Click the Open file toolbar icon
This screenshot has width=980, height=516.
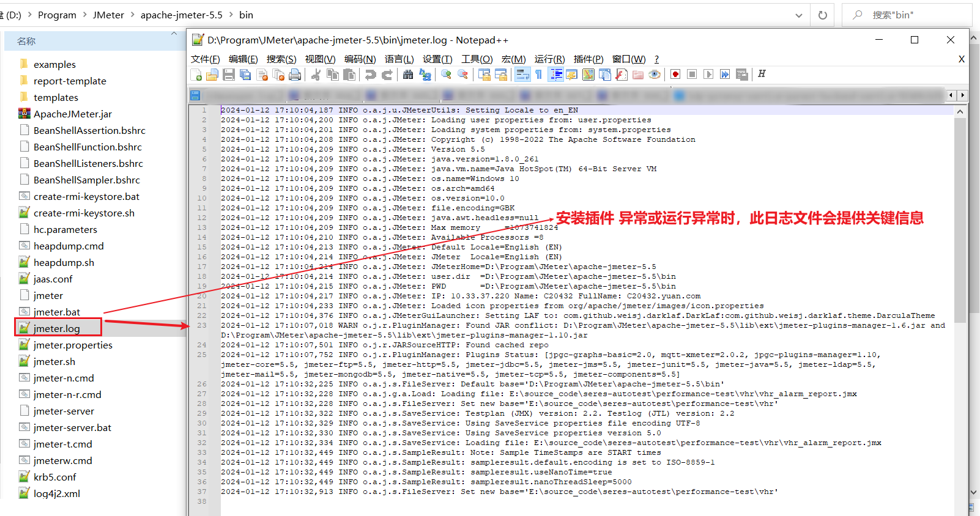click(212, 75)
